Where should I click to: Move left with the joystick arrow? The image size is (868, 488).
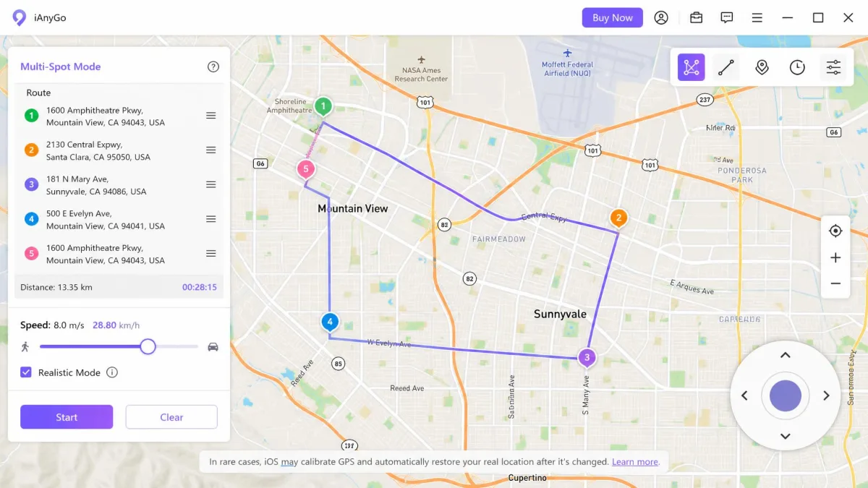(744, 395)
